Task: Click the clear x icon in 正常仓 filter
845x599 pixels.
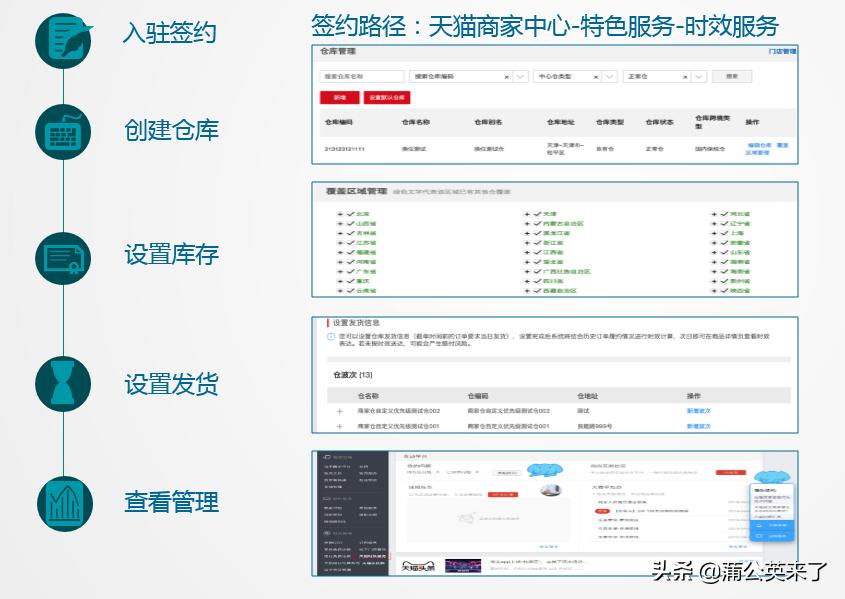Action: pyautogui.click(x=683, y=76)
